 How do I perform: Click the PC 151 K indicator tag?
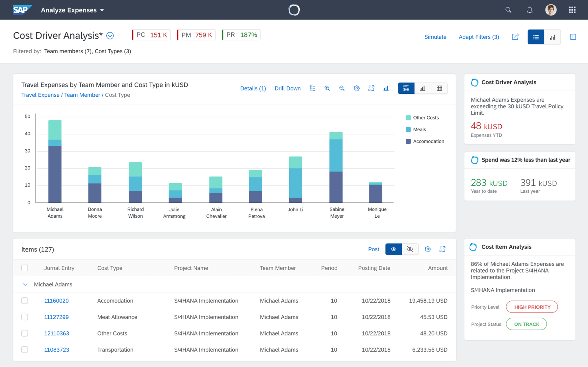pos(151,35)
